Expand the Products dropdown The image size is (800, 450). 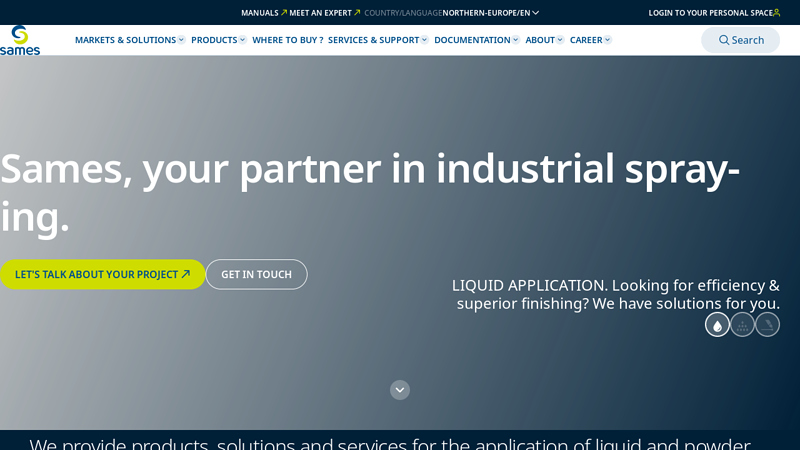(x=218, y=40)
